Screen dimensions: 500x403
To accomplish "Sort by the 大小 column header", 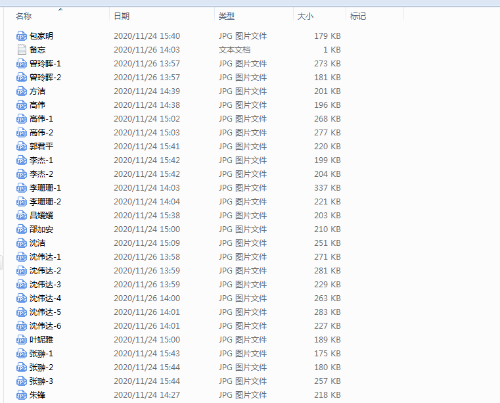I will pos(305,16).
